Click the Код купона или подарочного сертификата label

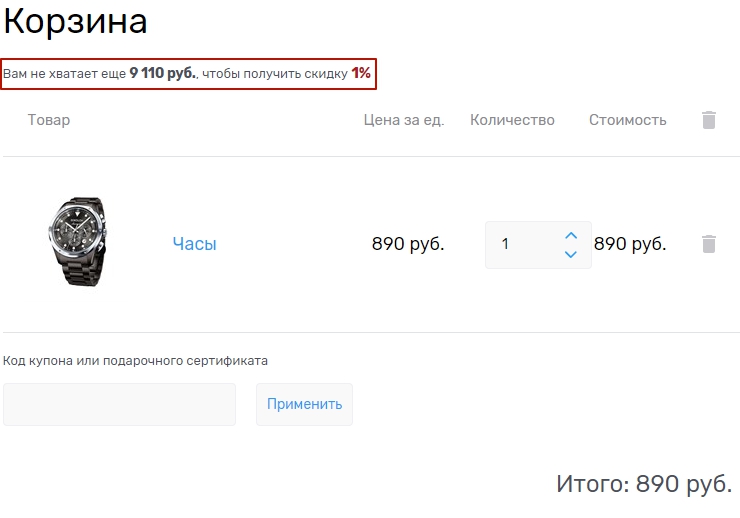[x=136, y=360]
